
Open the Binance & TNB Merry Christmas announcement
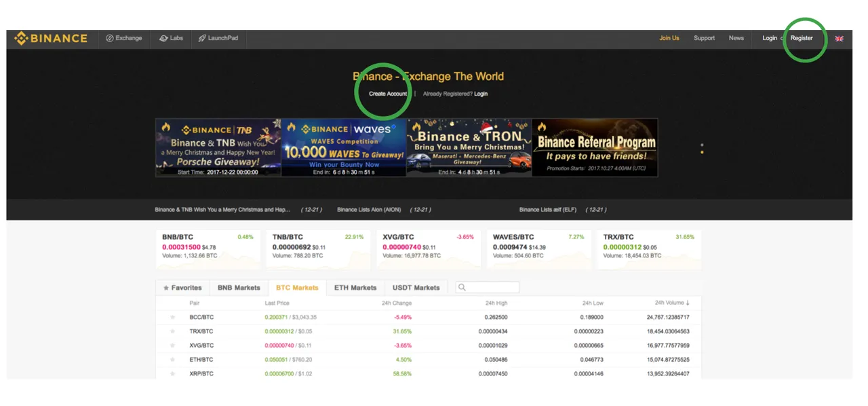(222, 210)
